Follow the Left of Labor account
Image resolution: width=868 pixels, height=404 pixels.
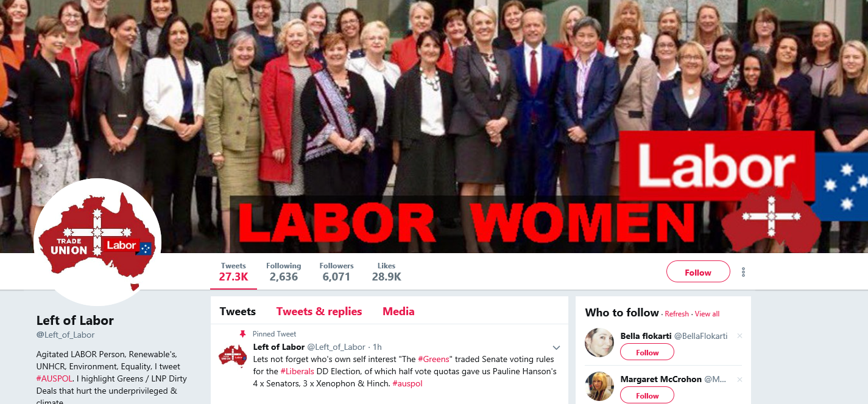point(698,272)
